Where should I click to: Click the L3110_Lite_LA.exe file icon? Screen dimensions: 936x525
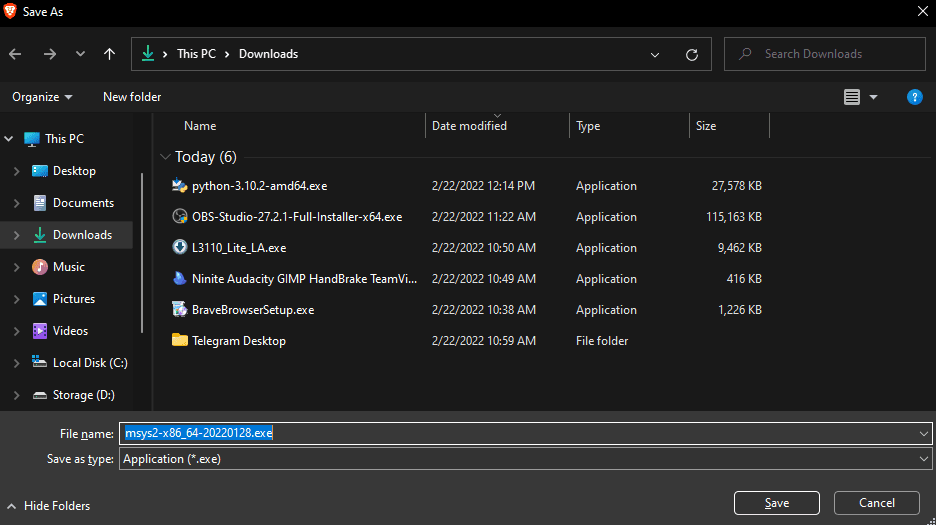180,248
